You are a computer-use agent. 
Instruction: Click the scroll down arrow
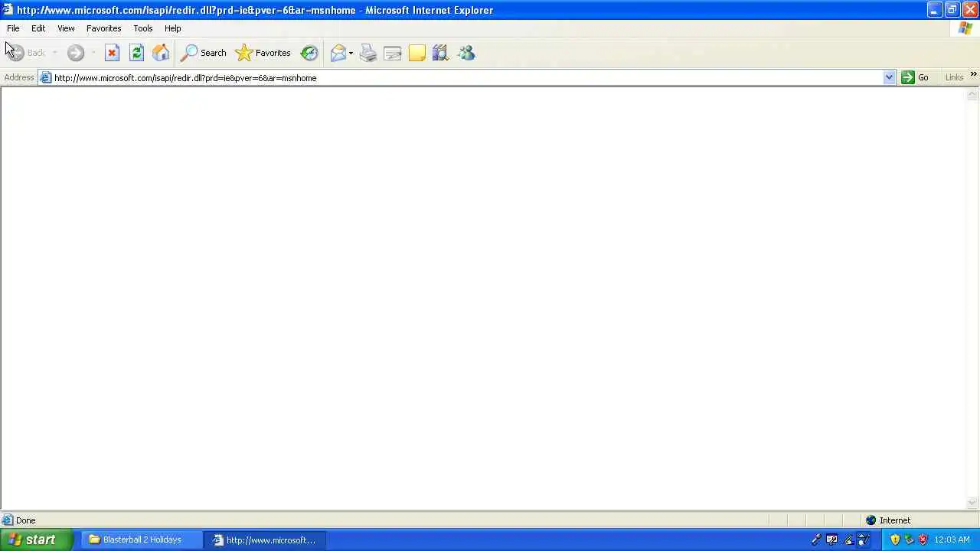972,503
